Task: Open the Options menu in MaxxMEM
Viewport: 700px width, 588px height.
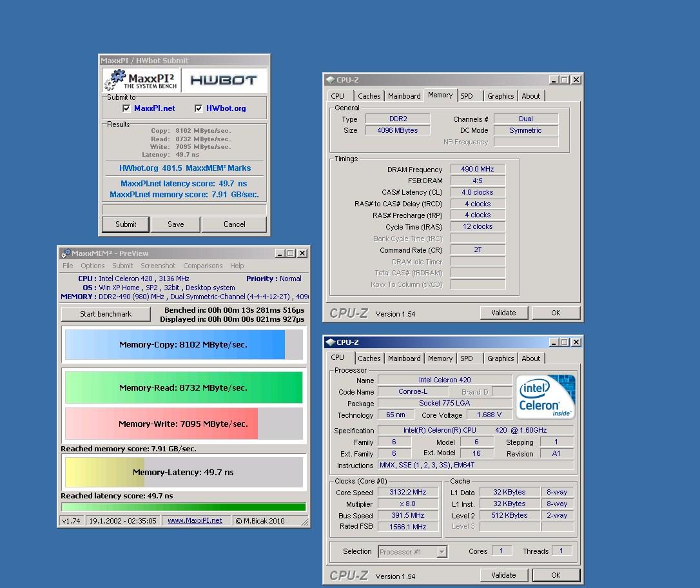Action: tap(92, 266)
